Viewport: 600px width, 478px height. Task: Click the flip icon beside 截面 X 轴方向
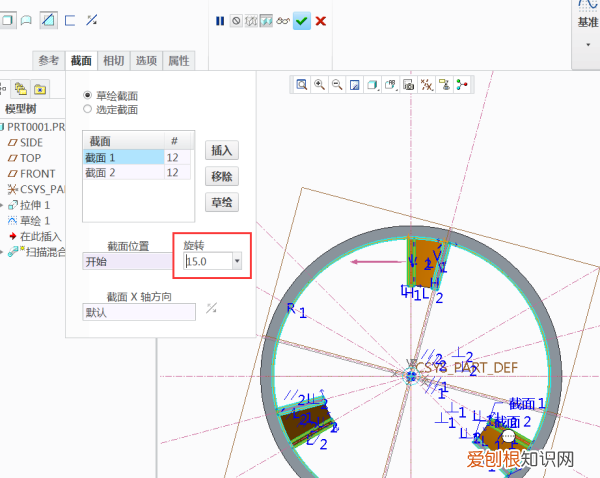pyautogui.click(x=211, y=308)
